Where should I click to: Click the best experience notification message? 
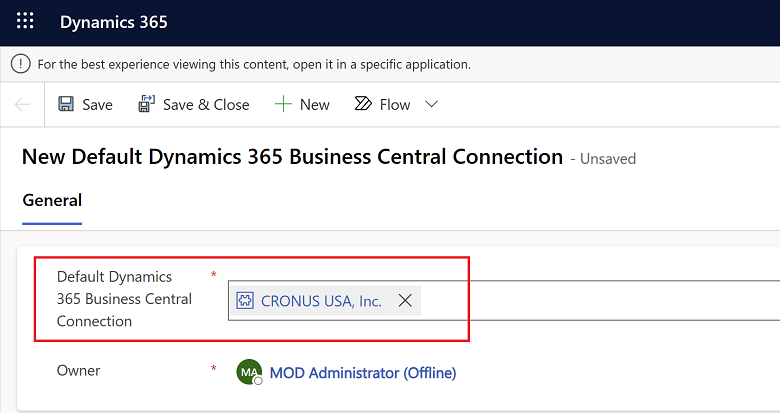pos(254,65)
